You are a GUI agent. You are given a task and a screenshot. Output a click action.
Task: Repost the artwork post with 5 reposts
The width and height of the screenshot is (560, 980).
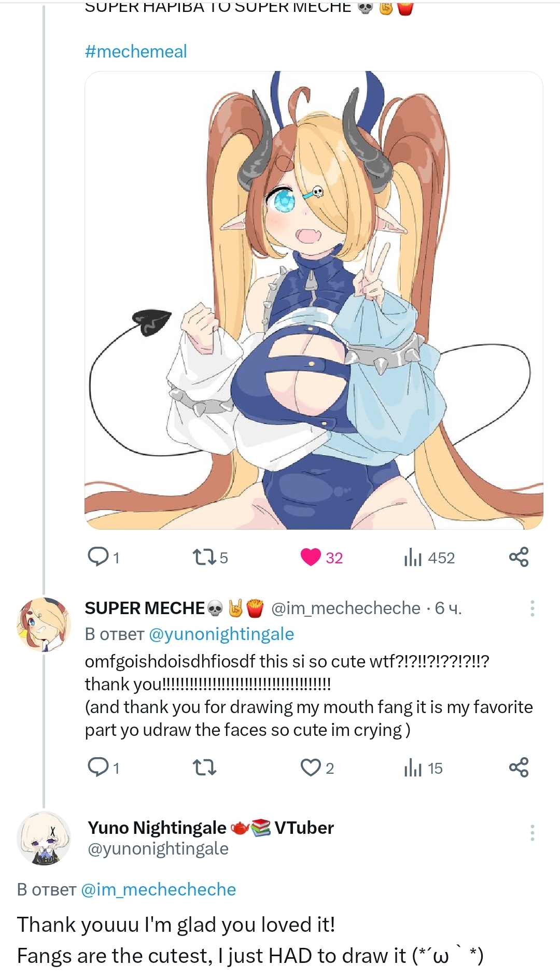point(201,557)
